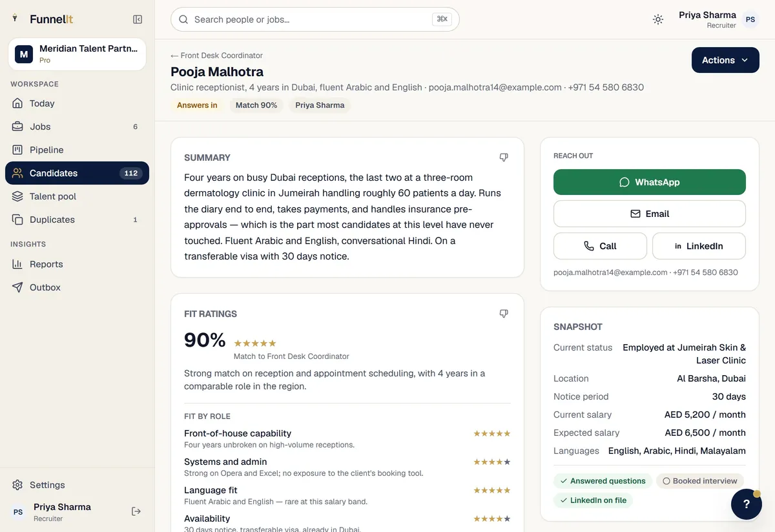Click the Candidates 112 count badge
Screen dimensions: 775x532
131,173
